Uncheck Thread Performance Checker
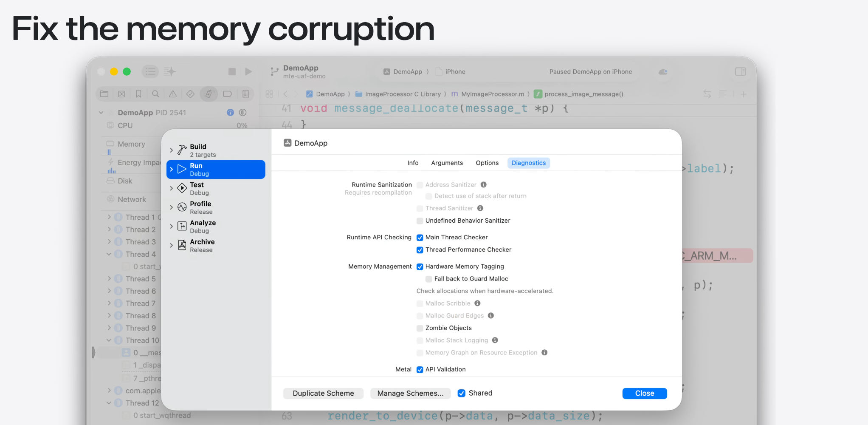 pos(420,250)
